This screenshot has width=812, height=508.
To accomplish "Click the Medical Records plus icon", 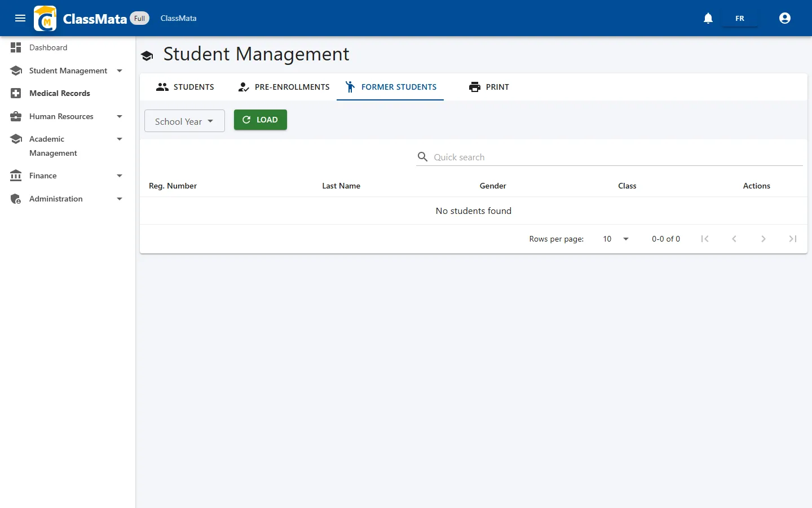I will pos(16,93).
